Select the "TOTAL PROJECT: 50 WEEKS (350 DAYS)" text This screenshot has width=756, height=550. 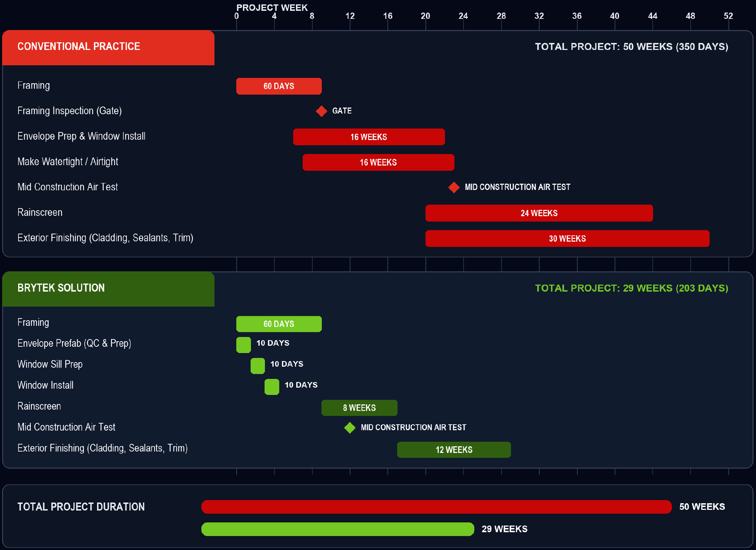click(632, 47)
